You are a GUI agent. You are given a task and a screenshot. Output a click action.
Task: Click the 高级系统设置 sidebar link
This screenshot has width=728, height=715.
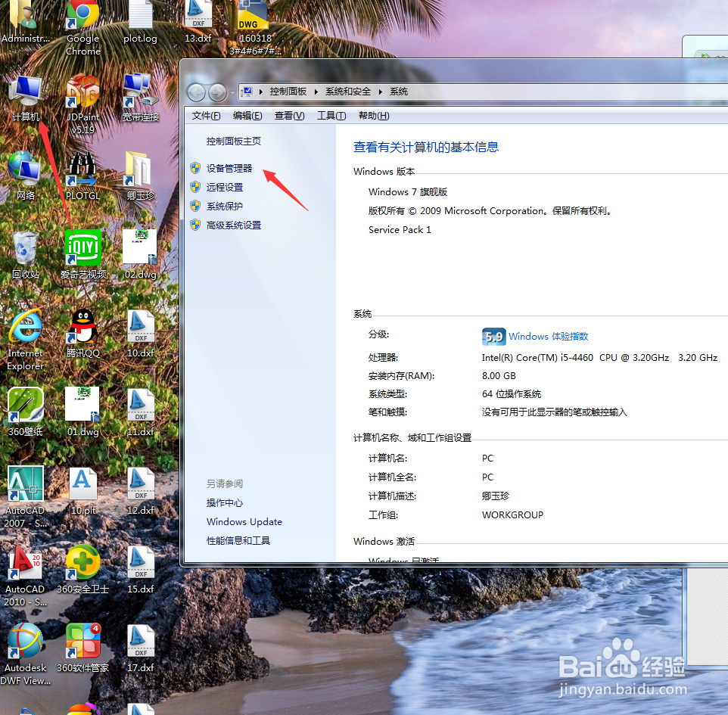(233, 225)
